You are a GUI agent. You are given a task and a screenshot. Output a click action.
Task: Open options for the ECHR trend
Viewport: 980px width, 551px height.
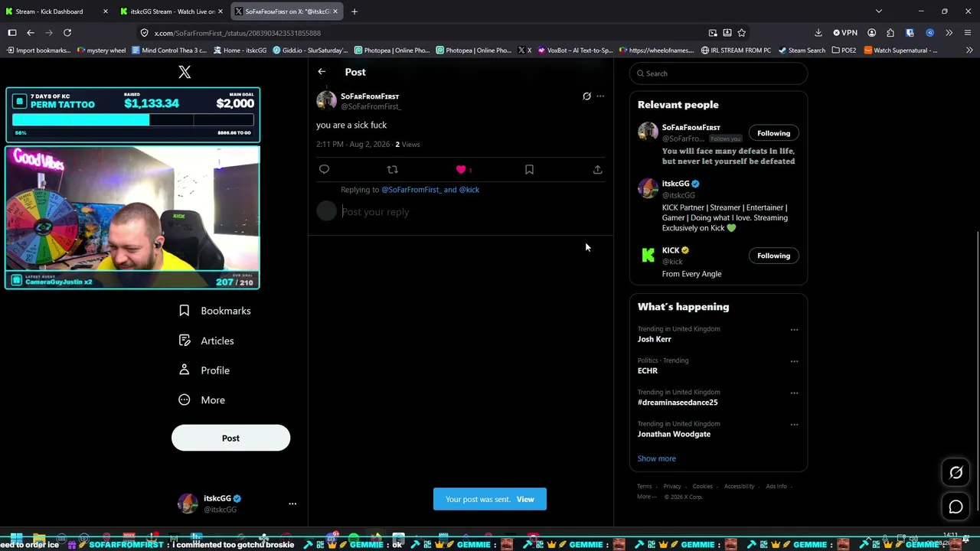click(x=794, y=361)
